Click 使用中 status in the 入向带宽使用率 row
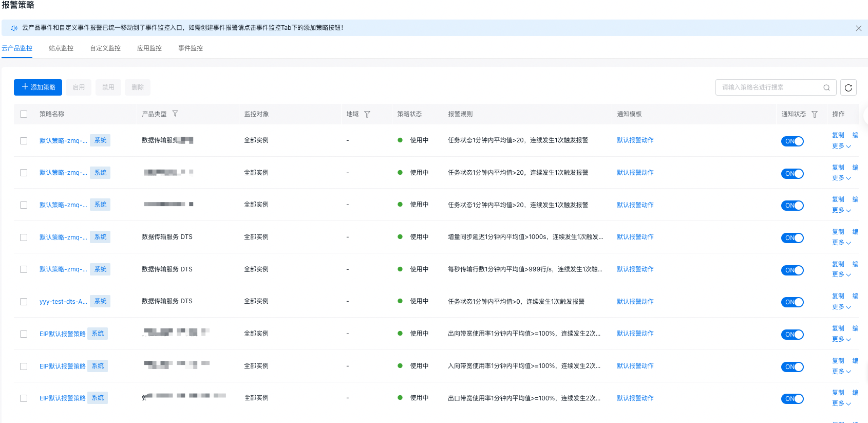The image size is (868, 423). tap(419, 366)
